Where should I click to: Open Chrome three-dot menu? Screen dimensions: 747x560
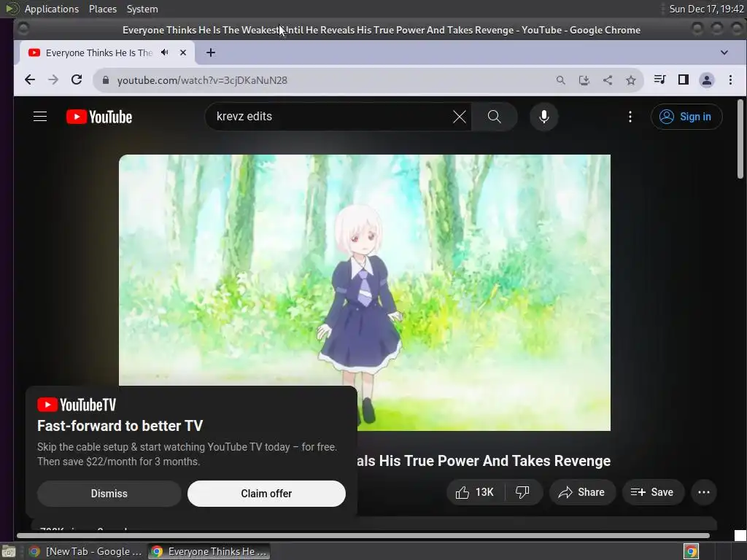pyautogui.click(x=730, y=79)
